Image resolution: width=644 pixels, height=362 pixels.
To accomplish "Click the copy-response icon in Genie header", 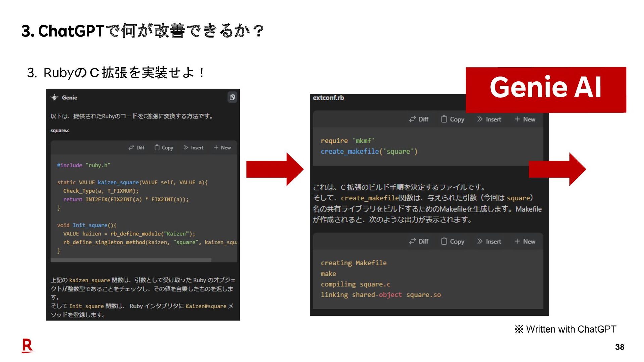I will [232, 97].
